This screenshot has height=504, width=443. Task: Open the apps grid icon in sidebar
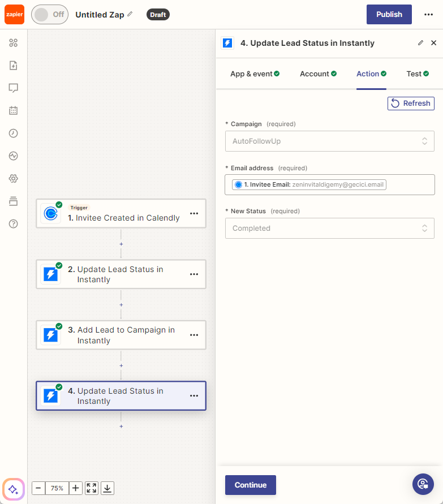coord(13,43)
